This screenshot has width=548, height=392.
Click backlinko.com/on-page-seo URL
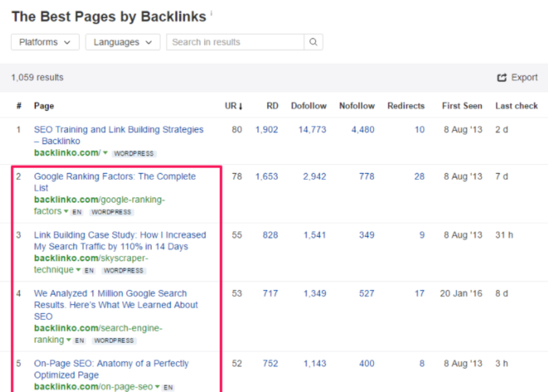(x=93, y=387)
